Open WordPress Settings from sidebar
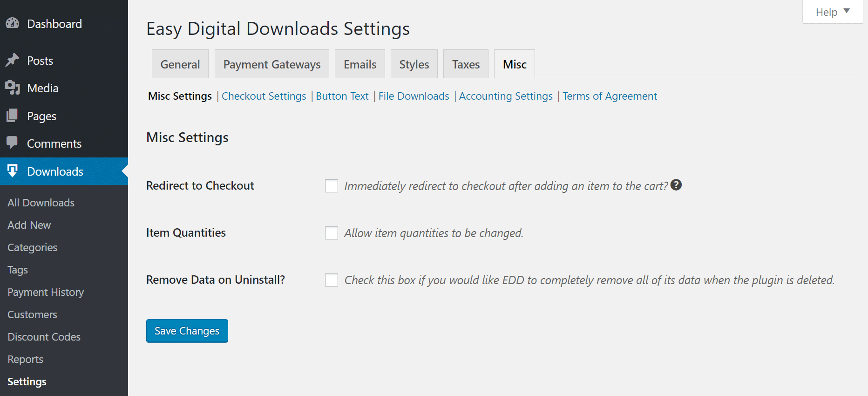Screen dimensions: 868x396 pyautogui.click(x=27, y=381)
